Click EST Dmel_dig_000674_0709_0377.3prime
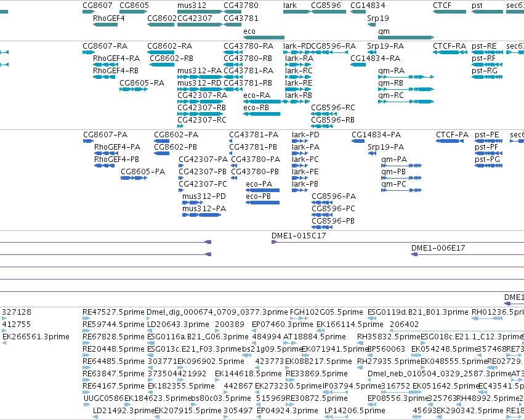 (x=217, y=312)
